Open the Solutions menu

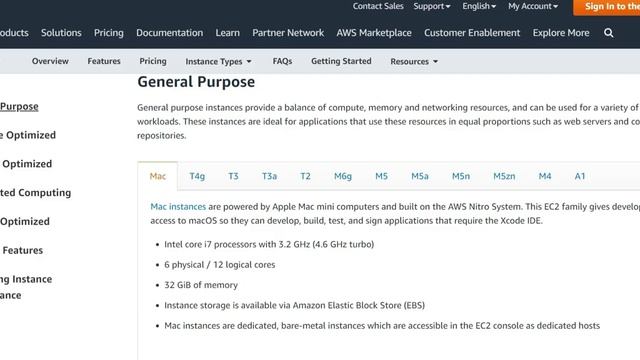(61, 33)
